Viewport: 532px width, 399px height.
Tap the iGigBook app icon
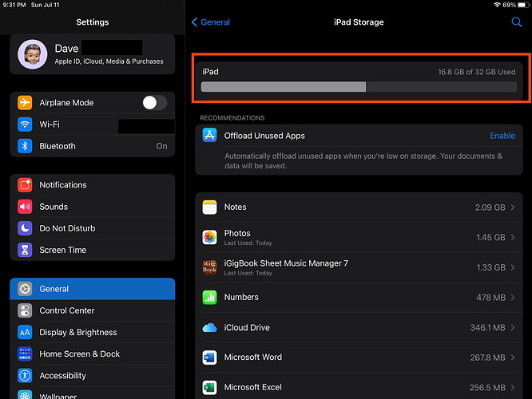coord(209,267)
